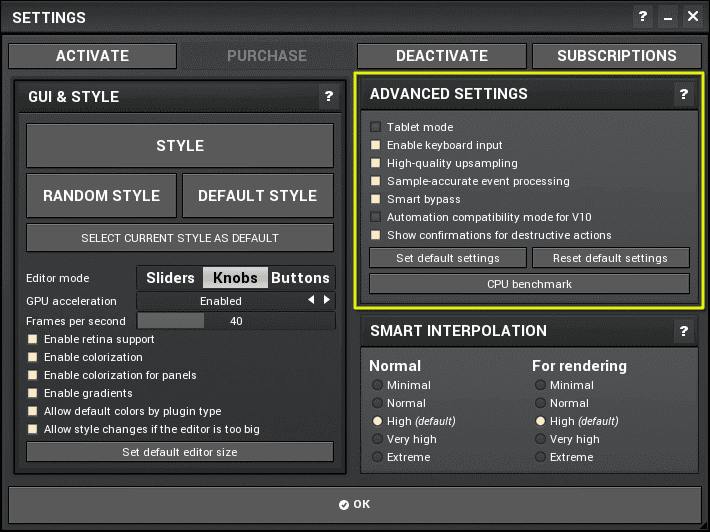Click Set default editor size
This screenshot has height=532, width=710.
180,452
